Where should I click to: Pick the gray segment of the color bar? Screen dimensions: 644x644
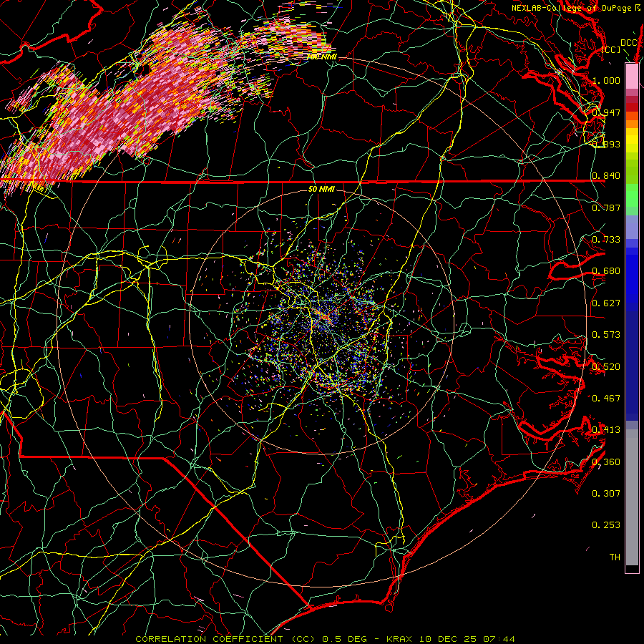pyautogui.click(x=632, y=497)
